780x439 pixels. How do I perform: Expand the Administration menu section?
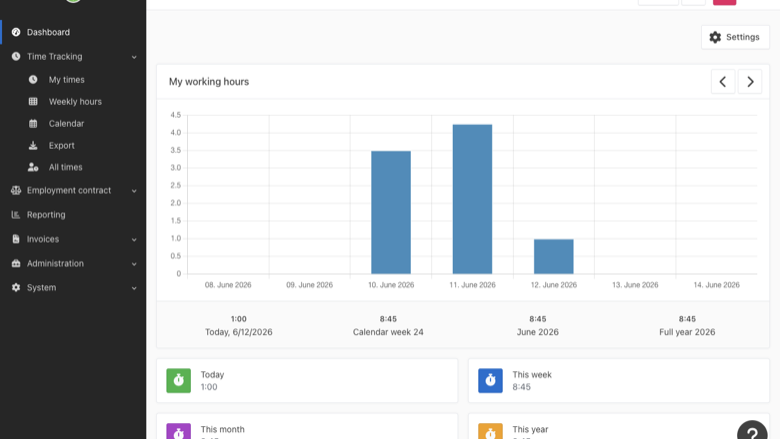(73, 263)
